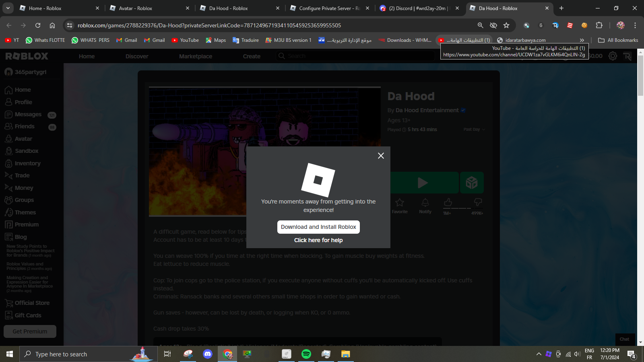
Task: Open All Bookmarks folder
Action: tap(618, 40)
